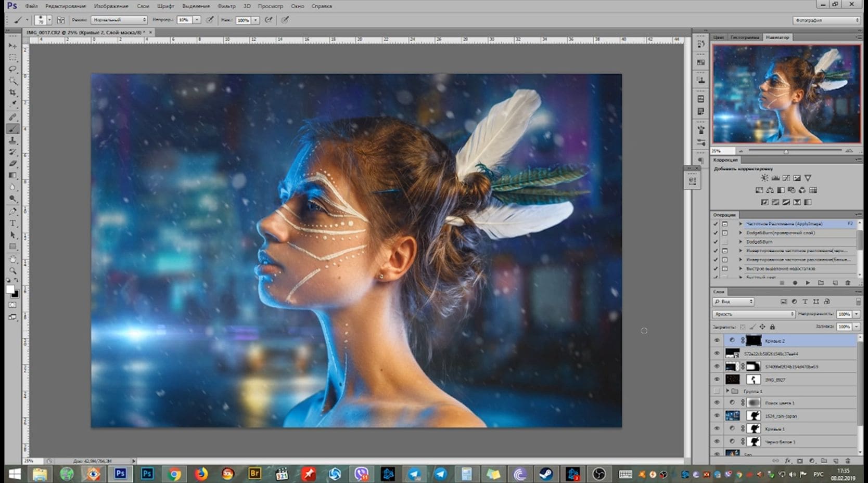Delete the selected action with the trash icon
Screen dimensions: 868x483
(848, 283)
